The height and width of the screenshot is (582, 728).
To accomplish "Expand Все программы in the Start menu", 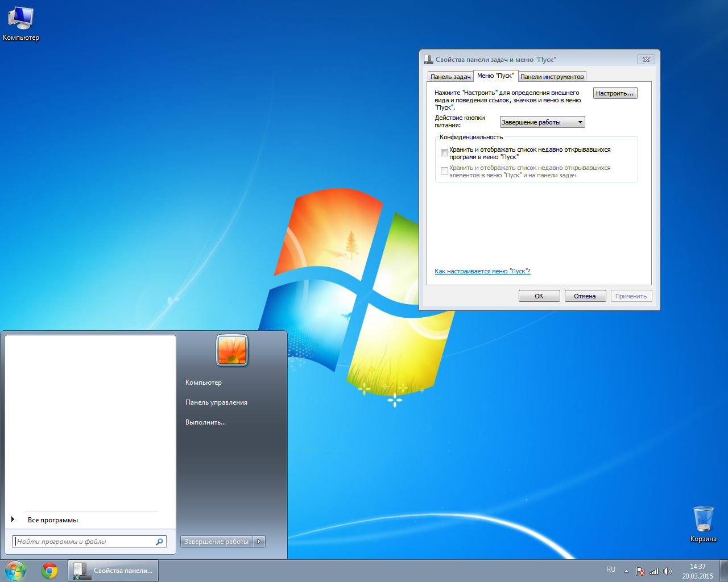I will 52,520.
